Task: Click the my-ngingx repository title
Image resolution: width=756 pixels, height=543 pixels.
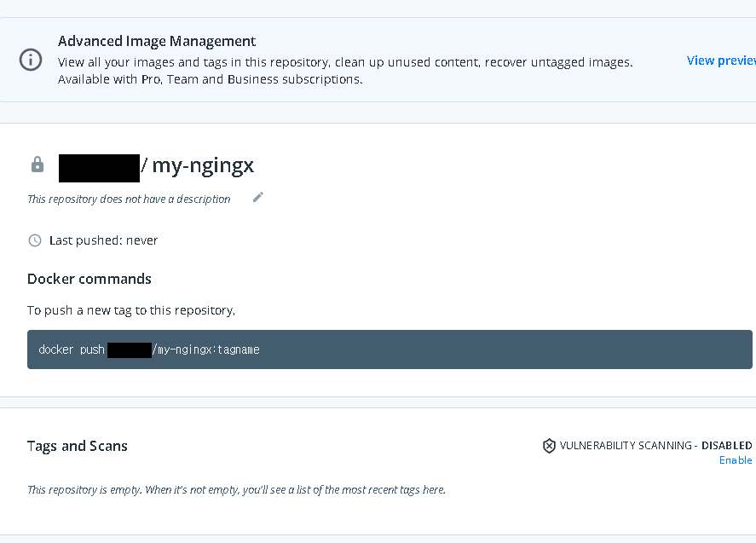Action: click(203, 165)
